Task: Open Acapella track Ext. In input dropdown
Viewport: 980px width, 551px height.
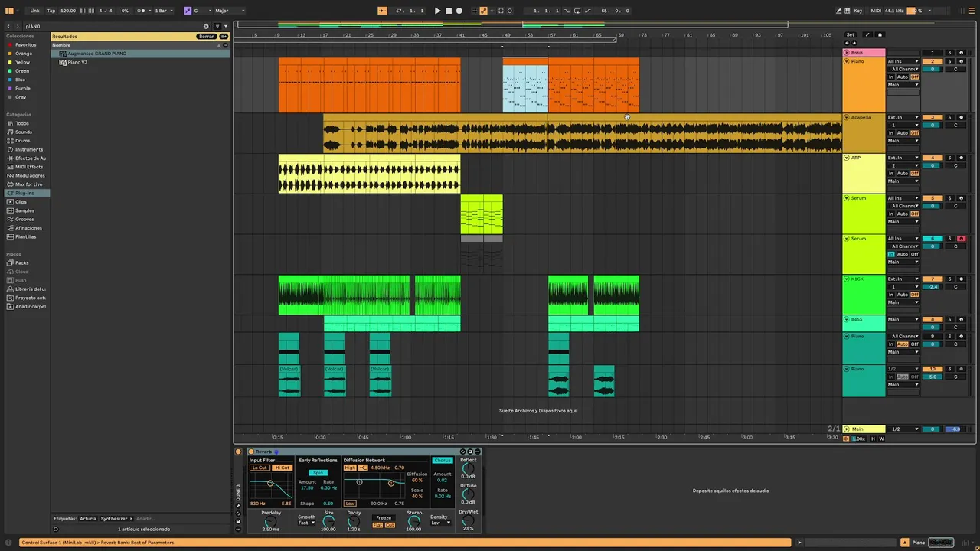Action: [903, 117]
